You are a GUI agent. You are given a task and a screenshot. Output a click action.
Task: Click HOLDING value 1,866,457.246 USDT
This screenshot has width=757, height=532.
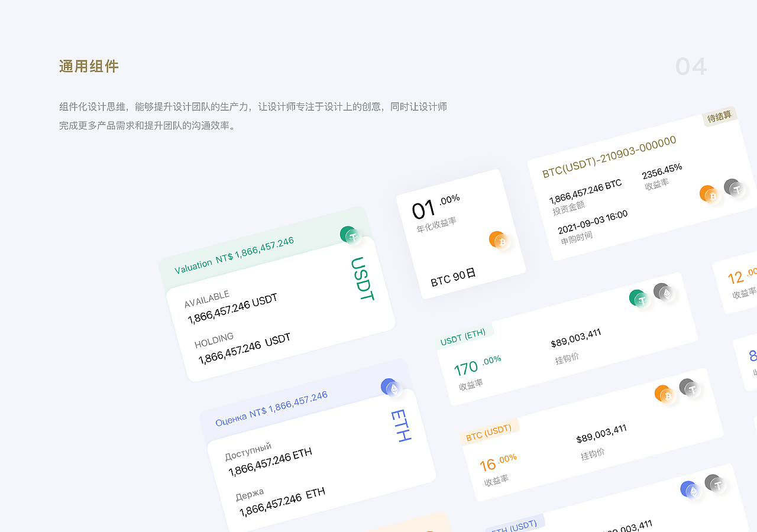pyautogui.click(x=244, y=348)
